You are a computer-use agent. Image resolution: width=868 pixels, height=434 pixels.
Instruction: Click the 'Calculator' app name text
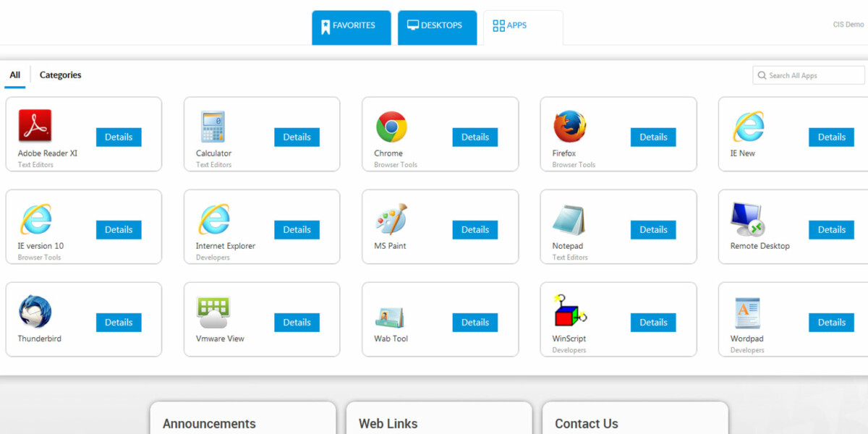pyautogui.click(x=214, y=153)
